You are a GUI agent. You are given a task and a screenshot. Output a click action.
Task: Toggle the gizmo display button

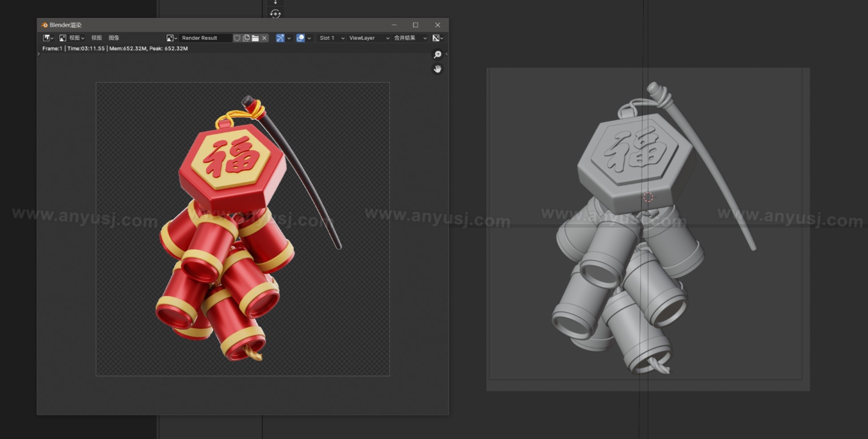(280, 38)
